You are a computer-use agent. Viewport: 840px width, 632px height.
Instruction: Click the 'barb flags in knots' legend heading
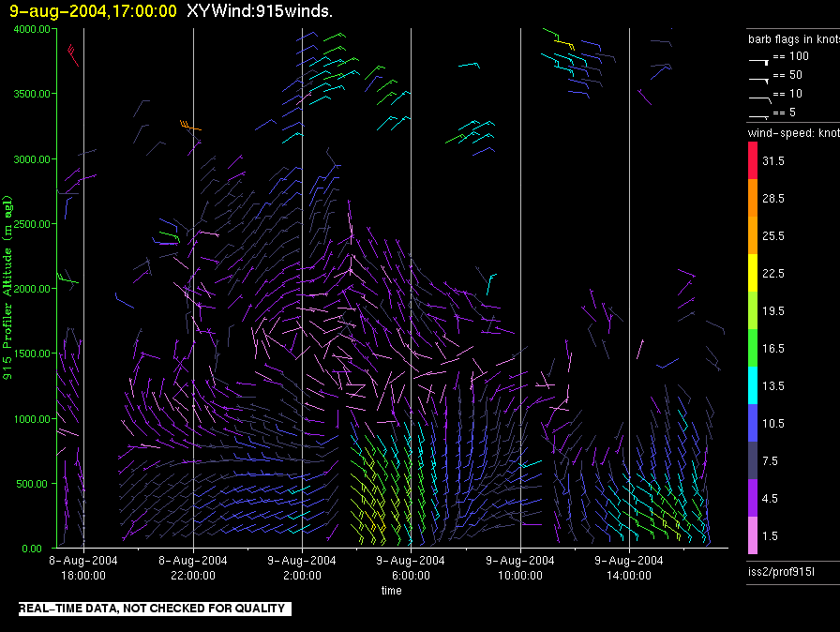click(x=794, y=39)
